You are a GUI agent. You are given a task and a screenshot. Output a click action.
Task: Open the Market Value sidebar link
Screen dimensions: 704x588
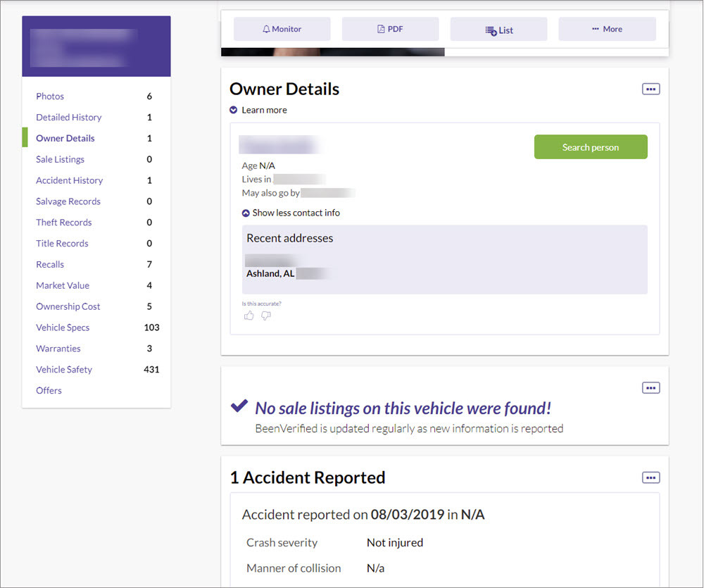[x=63, y=286]
